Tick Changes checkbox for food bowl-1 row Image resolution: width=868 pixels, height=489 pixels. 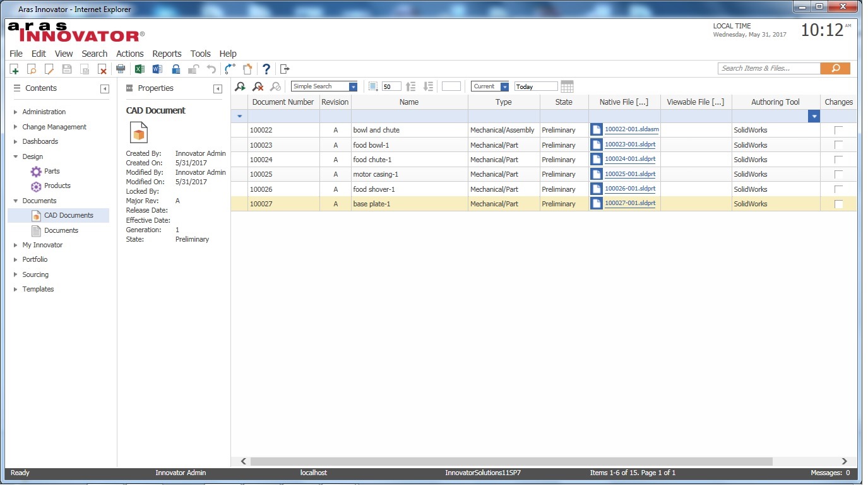[838, 145]
